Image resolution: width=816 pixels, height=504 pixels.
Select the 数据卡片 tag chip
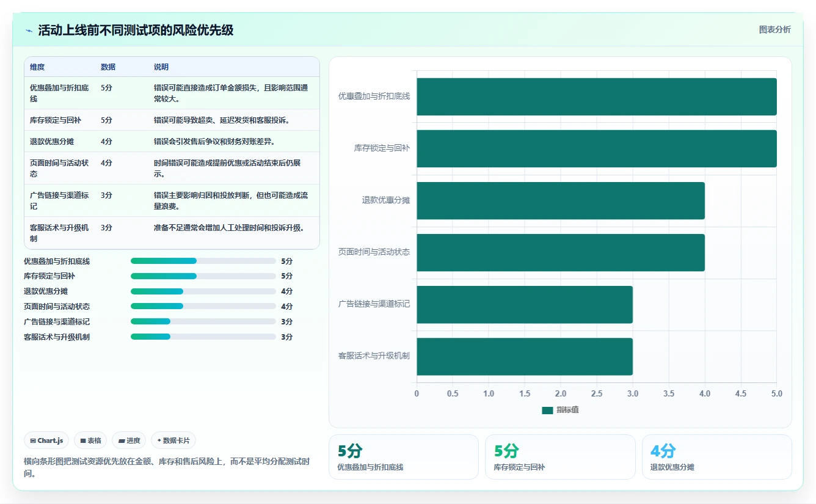point(173,440)
